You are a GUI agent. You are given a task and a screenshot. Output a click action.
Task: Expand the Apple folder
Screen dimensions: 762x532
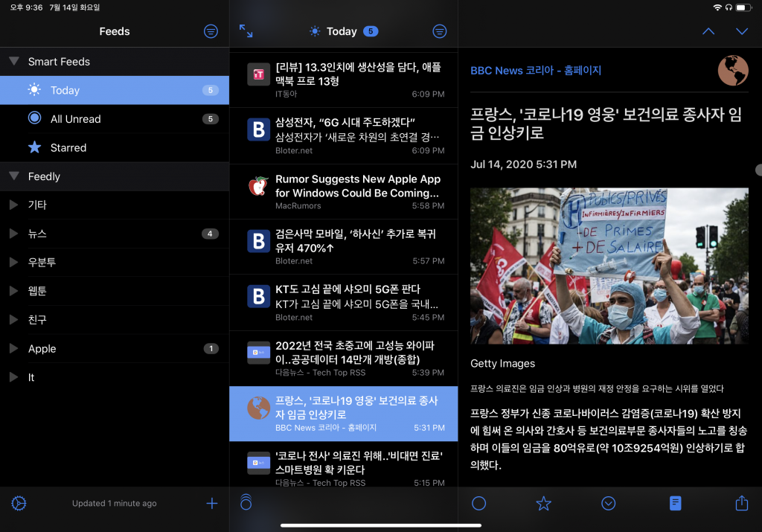13,348
